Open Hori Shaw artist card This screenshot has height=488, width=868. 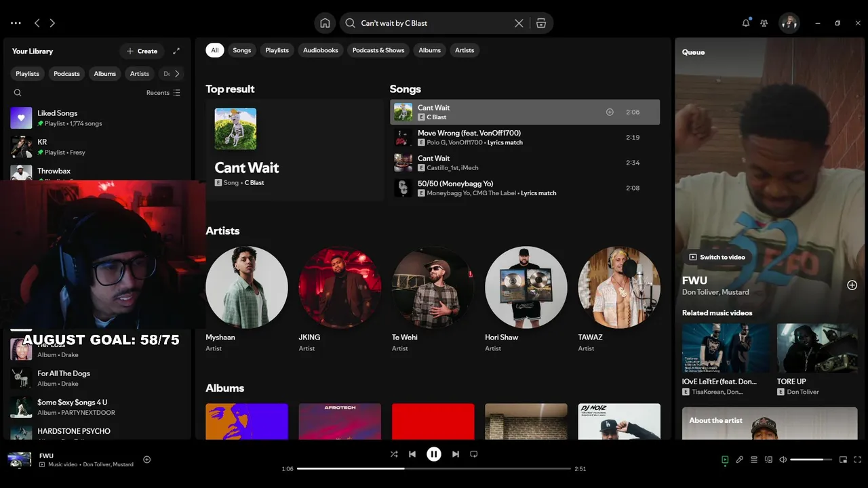526,300
